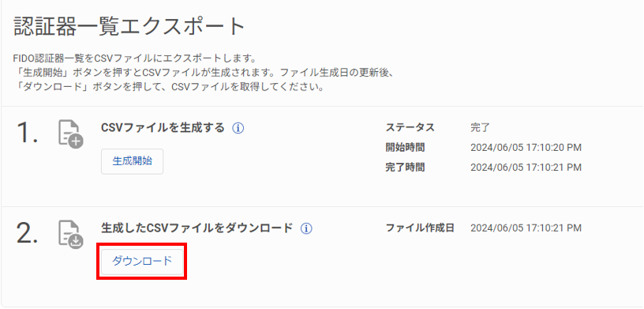Click the ステータス label
The image size is (644, 309).
(x=410, y=127)
